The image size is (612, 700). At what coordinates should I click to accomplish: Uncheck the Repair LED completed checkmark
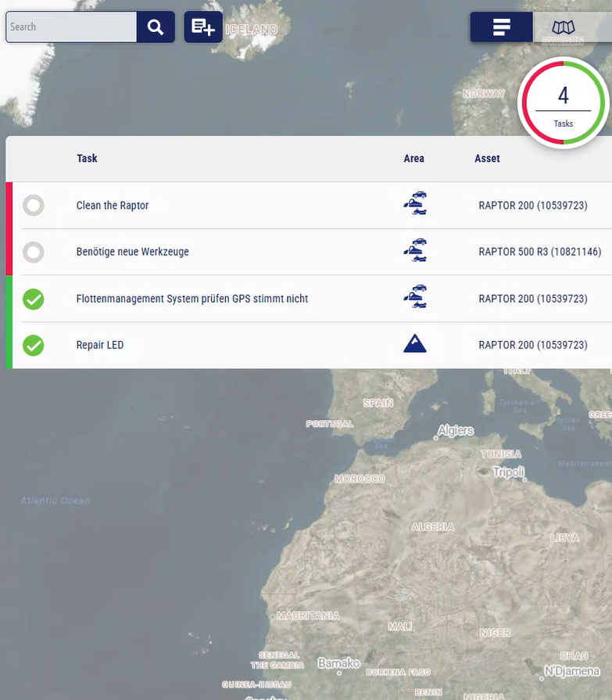(x=33, y=345)
